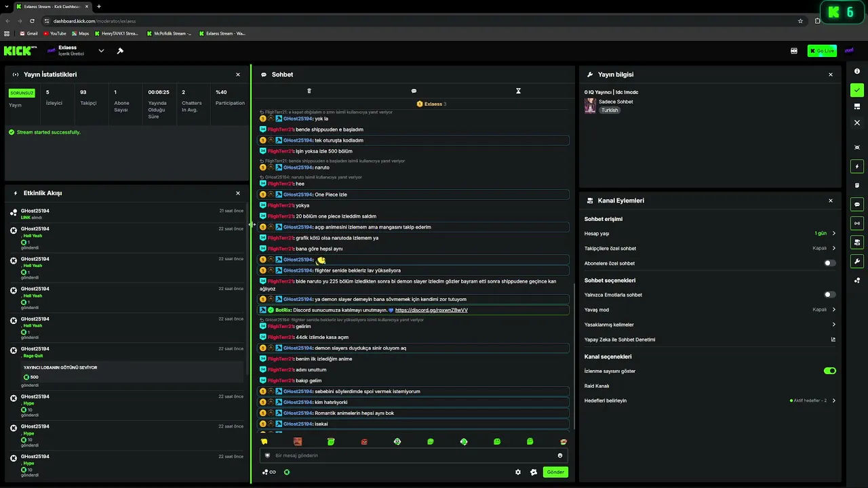Click the note page icon in sidebar

[857, 185]
